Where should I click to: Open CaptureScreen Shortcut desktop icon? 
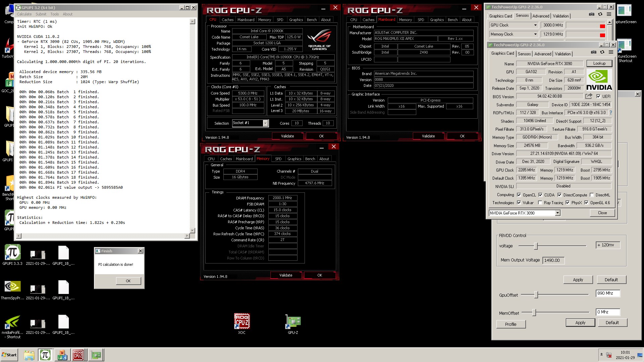click(x=625, y=51)
